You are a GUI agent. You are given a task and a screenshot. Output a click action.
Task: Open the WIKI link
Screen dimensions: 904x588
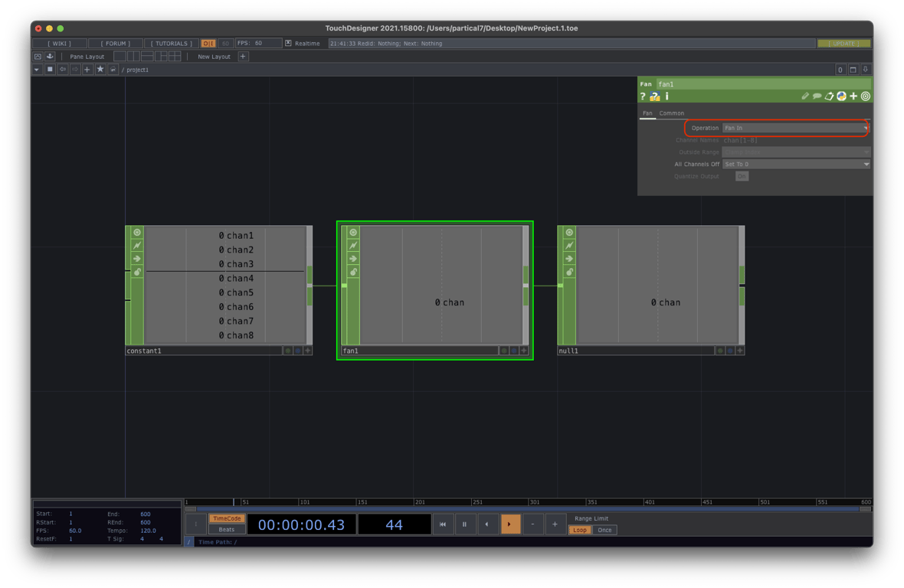[60, 43]
